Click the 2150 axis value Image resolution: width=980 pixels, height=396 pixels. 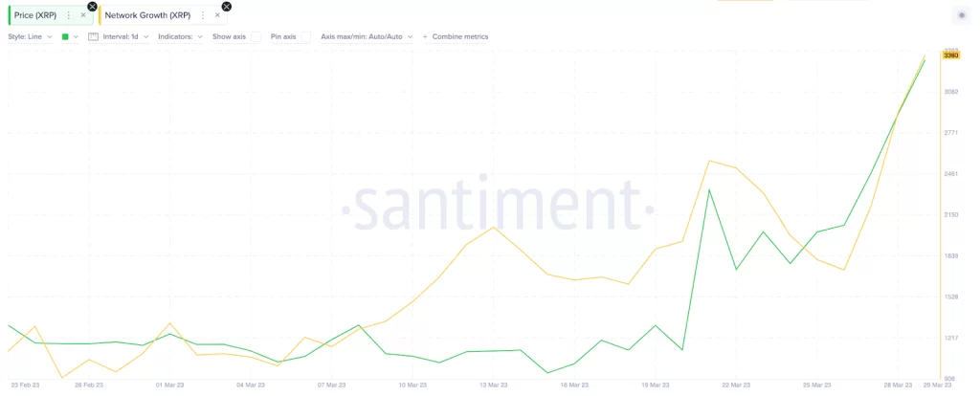(951, 215)
